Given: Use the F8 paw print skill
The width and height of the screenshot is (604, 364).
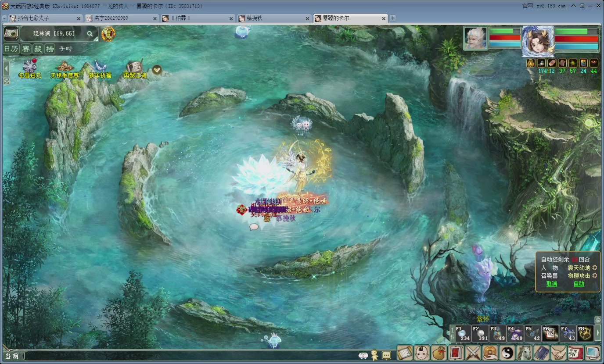Looking at the screenshot, I should pos(586,333).
